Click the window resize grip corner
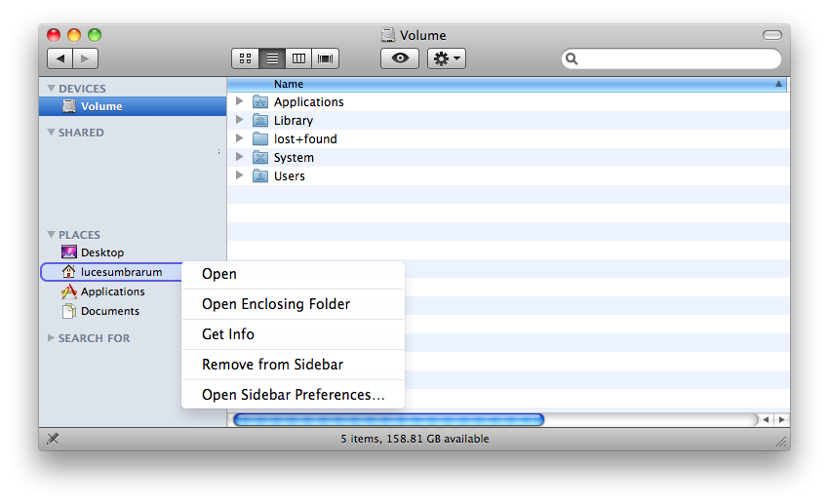 (782, 443)
